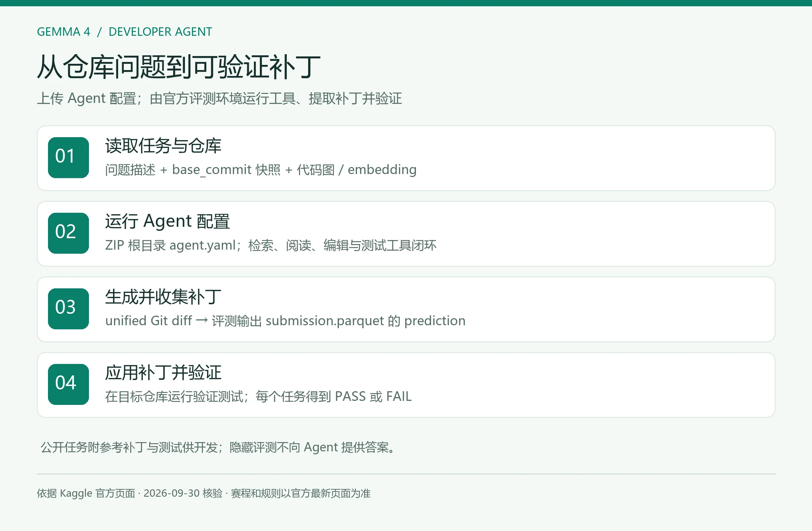Click the description containing base_commit 快照
812x531 pixels.
pos(261,170)
